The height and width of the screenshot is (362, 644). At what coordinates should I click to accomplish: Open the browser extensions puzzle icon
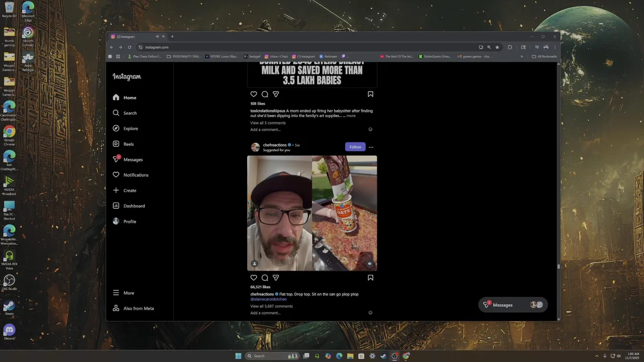[510, 47]
